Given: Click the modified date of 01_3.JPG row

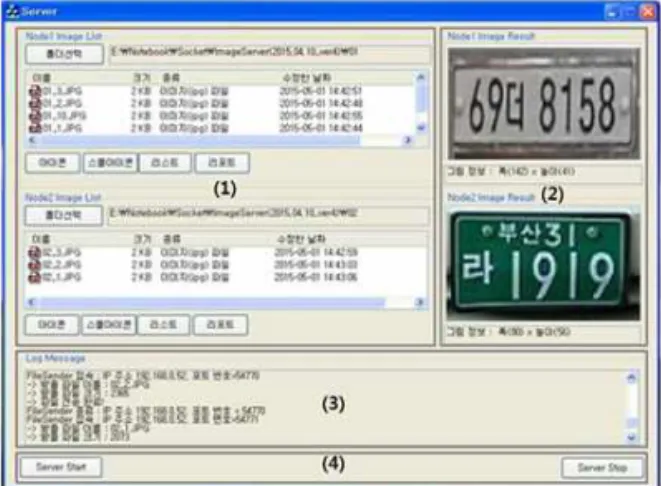Looking at the screenshot, I should 320,91.
